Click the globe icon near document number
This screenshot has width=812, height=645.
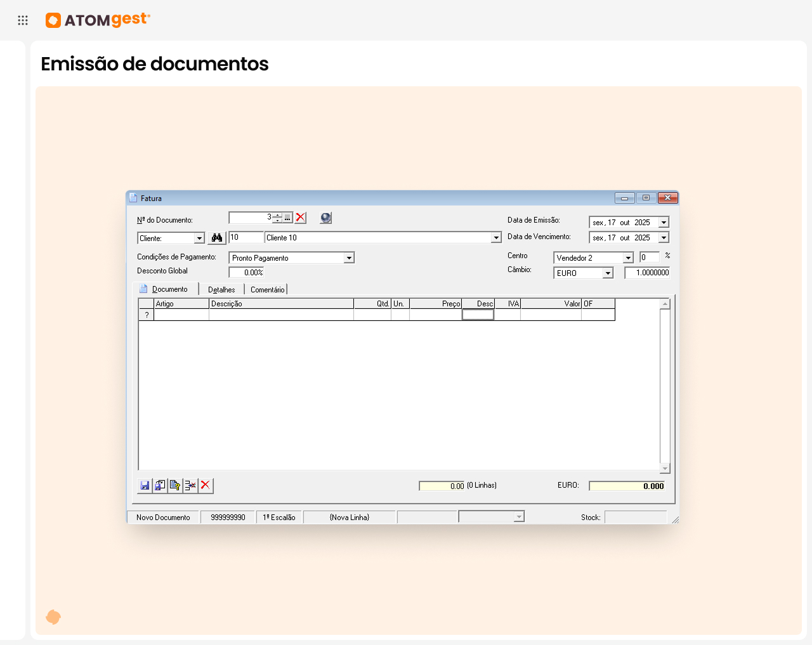(x=325, y=218)
